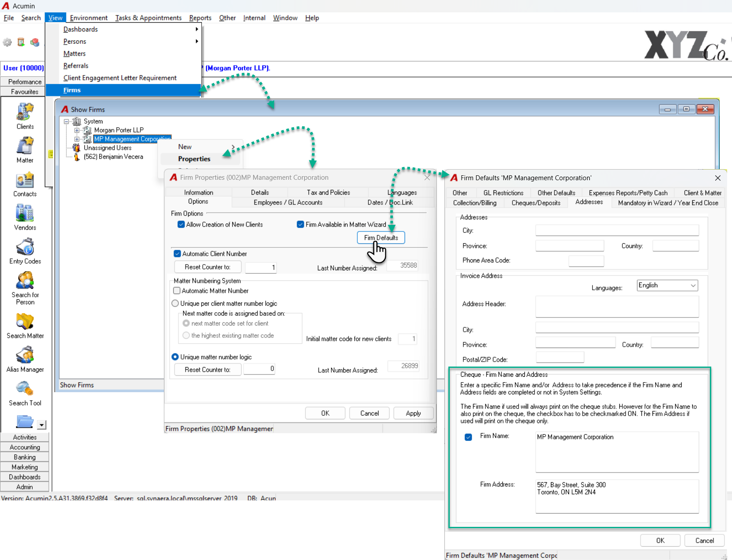This screenshot has height=560, width=732.
Task: Open the Languages dropdown showing English
Action: coord(667,285)
